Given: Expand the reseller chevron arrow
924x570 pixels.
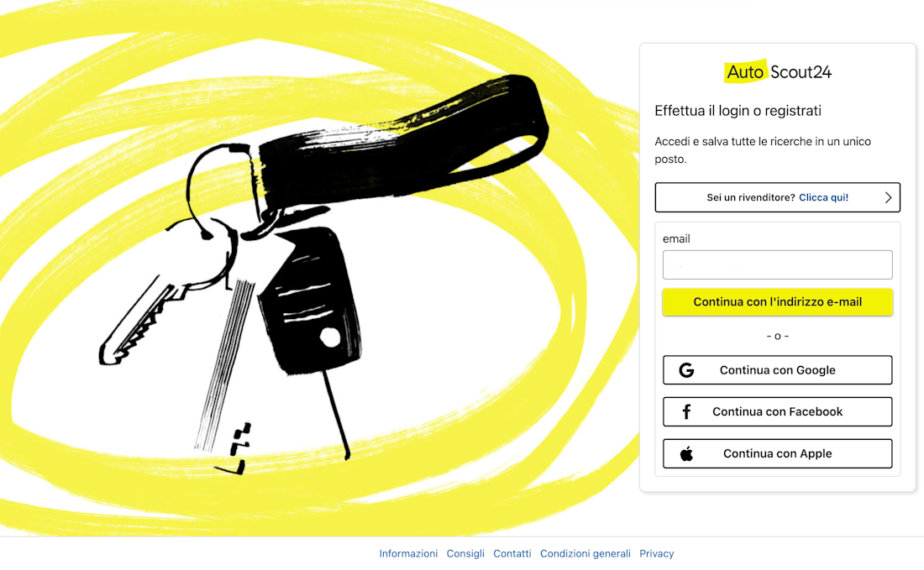Looking at the screenshot, I should pos(888,198).
